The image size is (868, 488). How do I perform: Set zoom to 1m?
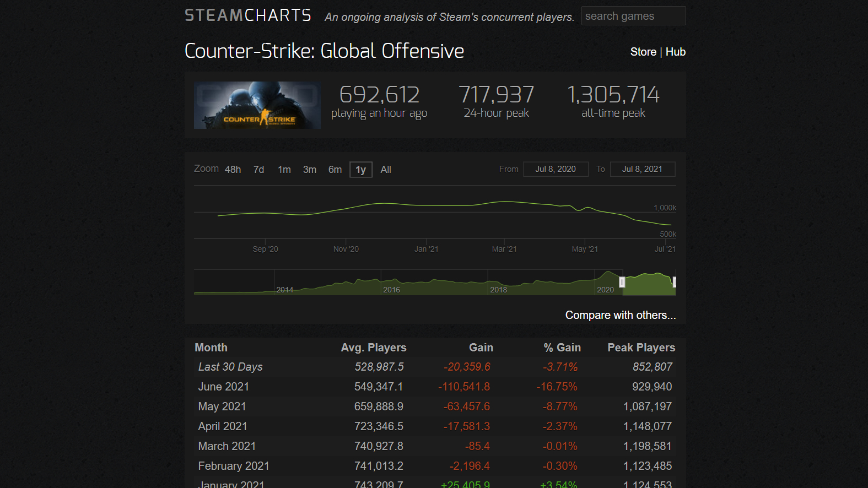click(x=284, y=170)
